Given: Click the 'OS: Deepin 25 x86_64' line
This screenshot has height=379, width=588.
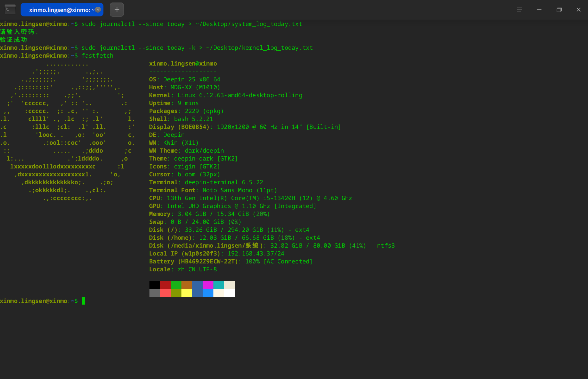Looking at the screenshot, I should (185, 79).
